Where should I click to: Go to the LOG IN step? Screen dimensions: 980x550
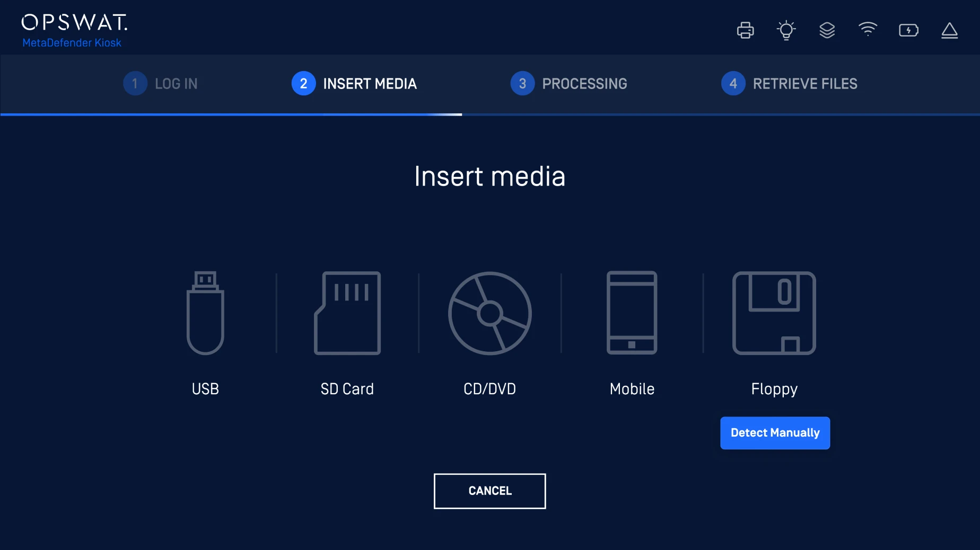coord(161,84)
